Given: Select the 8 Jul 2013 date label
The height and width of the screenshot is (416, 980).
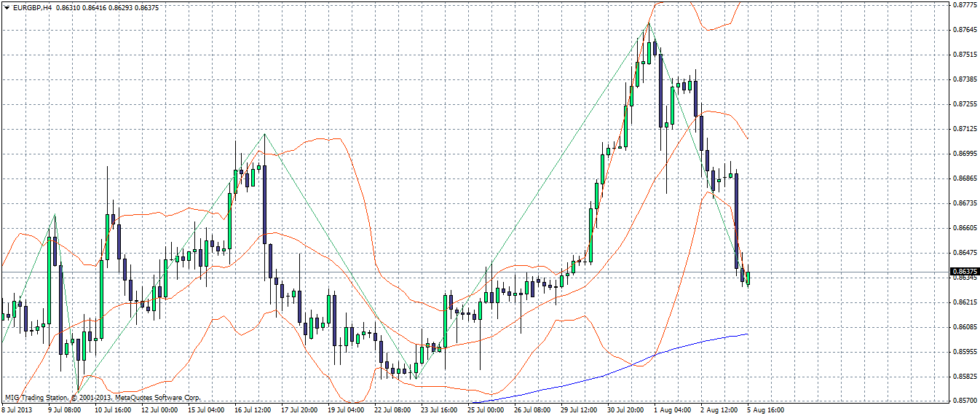Looking at the screenshot, I should click(x=18, y=410).
